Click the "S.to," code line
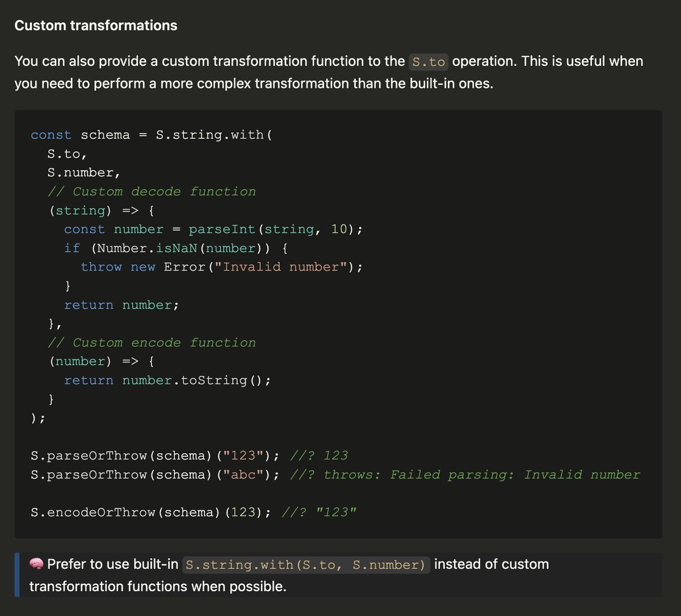 68,154
